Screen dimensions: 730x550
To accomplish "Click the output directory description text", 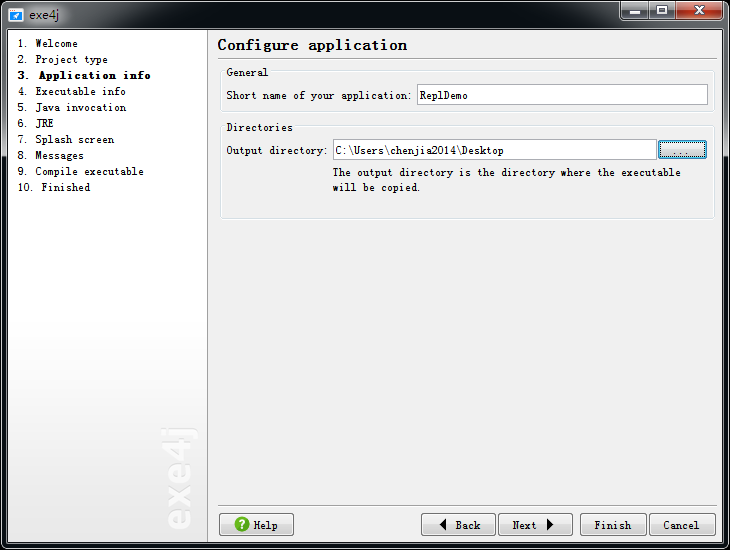I will (x=507, y=180).
